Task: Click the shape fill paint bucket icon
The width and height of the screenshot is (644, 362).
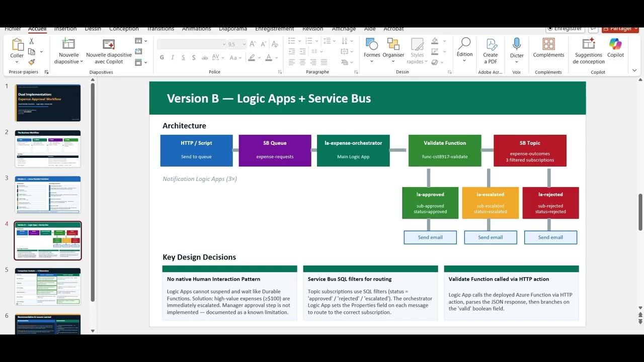Action: click(x=435, y=41)
